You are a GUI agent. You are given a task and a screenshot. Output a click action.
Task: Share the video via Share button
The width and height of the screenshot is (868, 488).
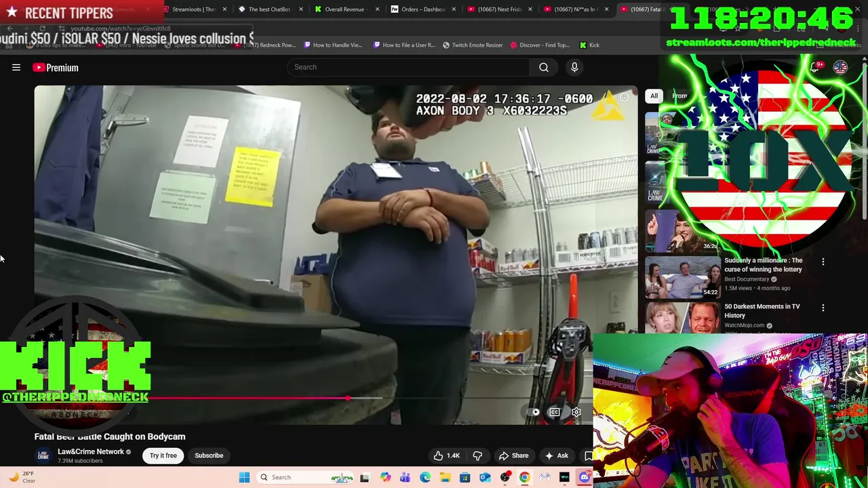pos(513,455)
